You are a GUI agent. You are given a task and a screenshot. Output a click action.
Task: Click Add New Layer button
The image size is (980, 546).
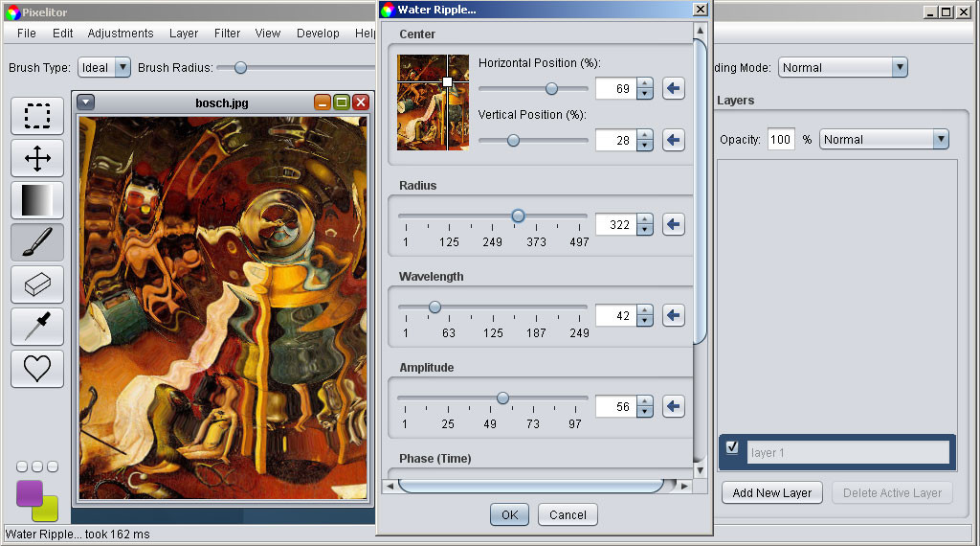(772, 493)
